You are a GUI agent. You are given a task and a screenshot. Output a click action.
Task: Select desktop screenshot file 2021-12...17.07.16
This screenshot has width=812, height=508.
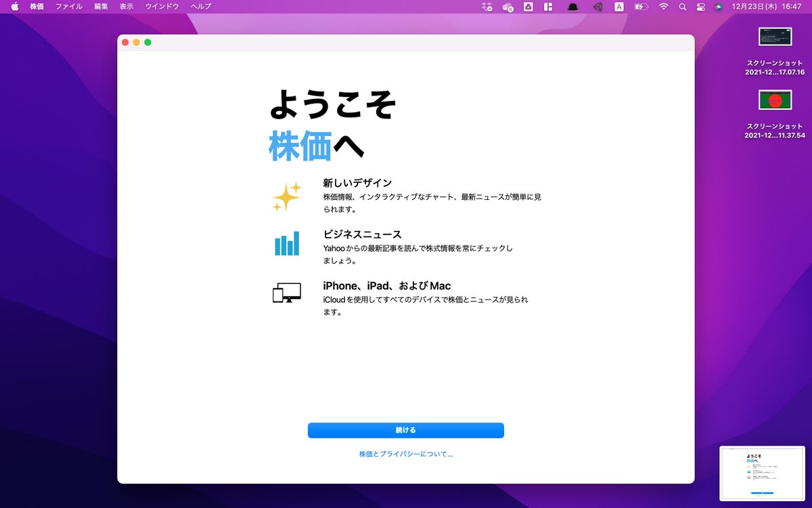(775, 51)
